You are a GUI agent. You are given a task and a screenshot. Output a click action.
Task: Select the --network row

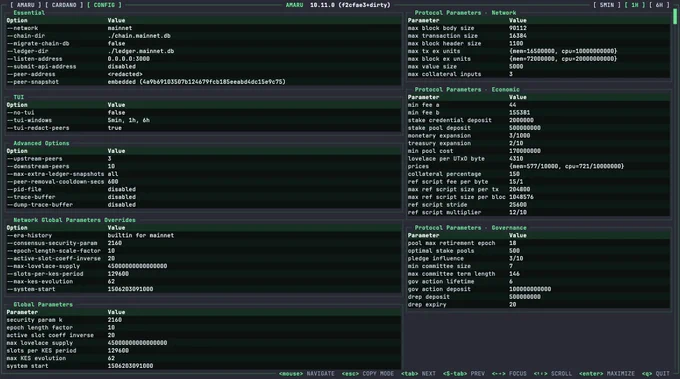coord(204,28)
